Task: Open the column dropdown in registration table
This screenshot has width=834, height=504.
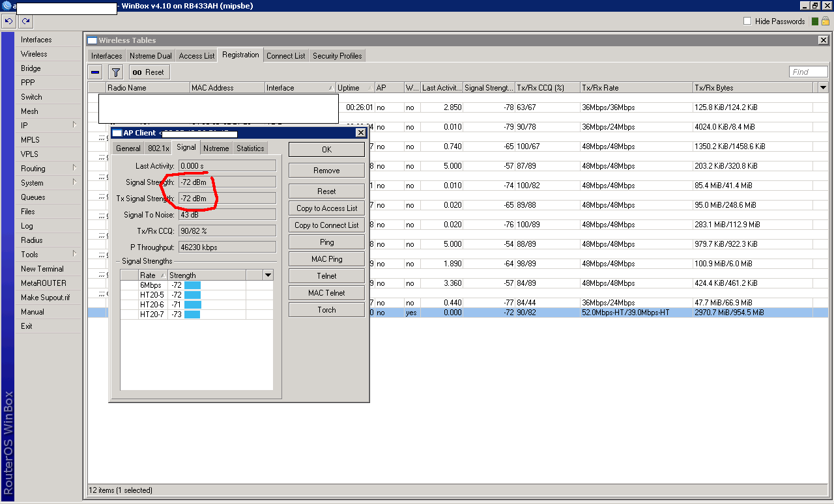Action: coord(823,88)
